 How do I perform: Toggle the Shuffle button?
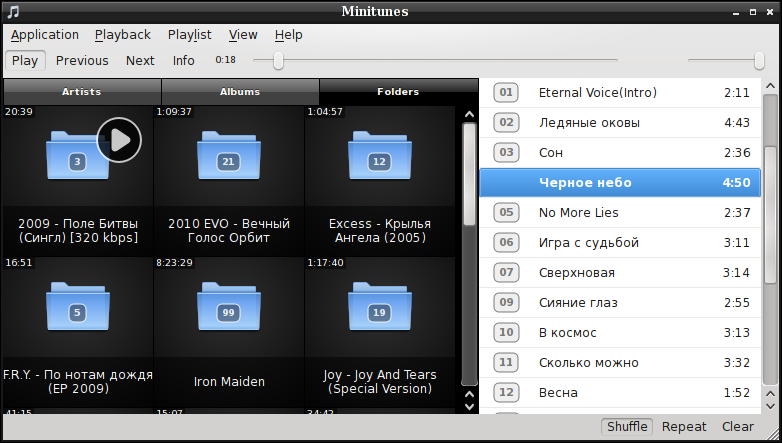[627, 427]
